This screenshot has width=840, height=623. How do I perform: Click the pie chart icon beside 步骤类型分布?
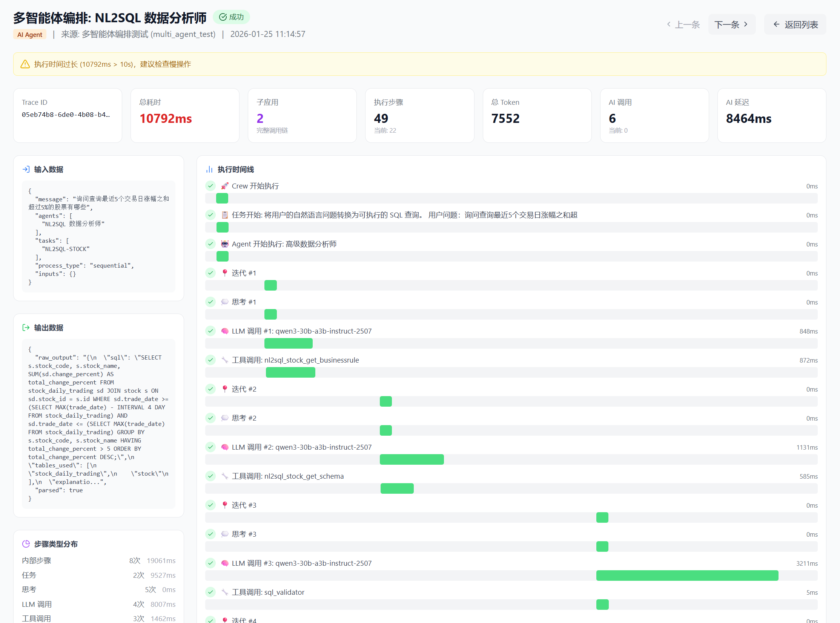click(x=26, y=544)
